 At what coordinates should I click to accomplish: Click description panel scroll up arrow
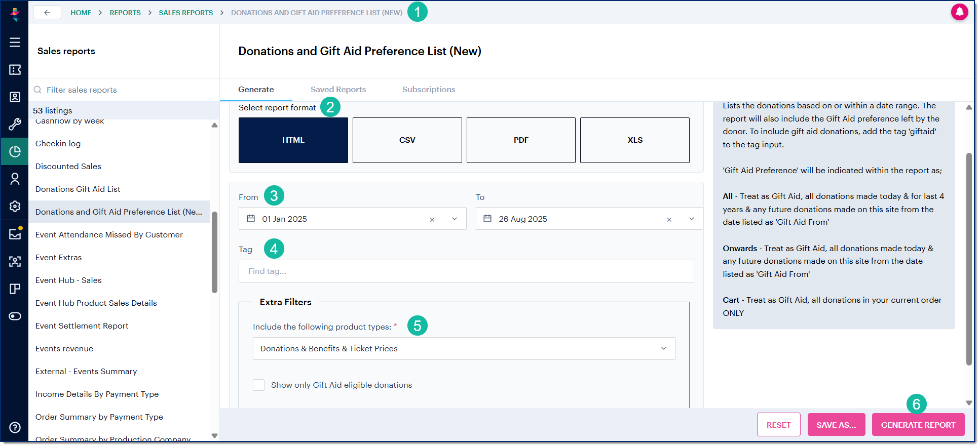969,107
